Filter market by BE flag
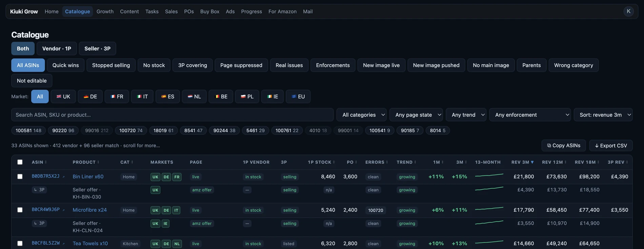The height and width of the screenshot is (249, 644). pos(221,96)
